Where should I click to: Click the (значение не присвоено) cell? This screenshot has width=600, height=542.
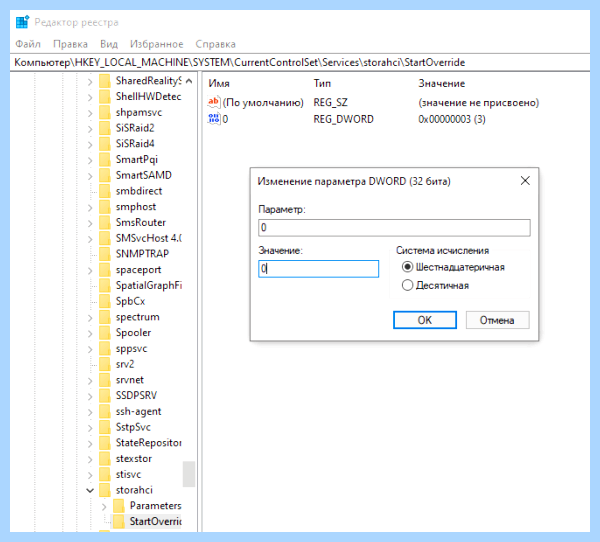[479, 103]
